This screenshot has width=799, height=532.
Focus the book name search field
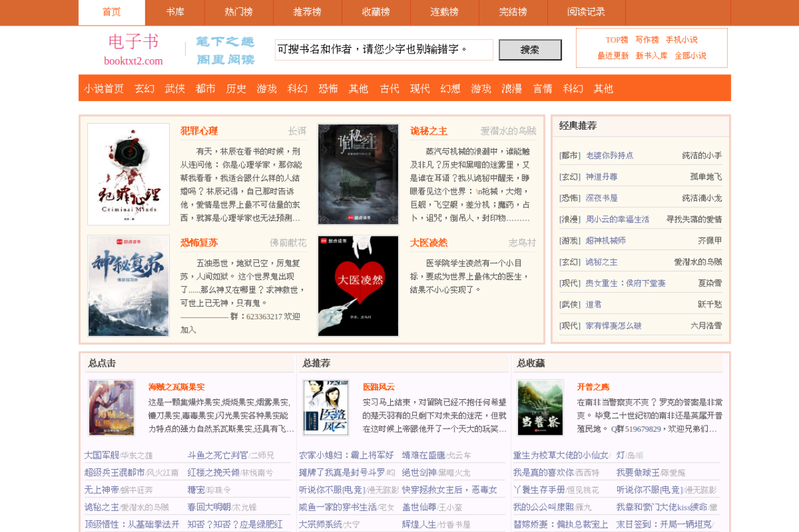pos(384,50)
